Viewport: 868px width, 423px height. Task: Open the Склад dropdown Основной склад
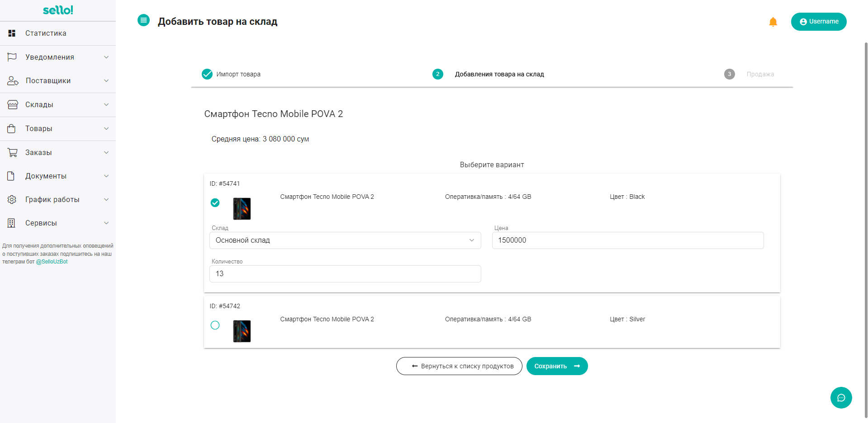point(345,240)
